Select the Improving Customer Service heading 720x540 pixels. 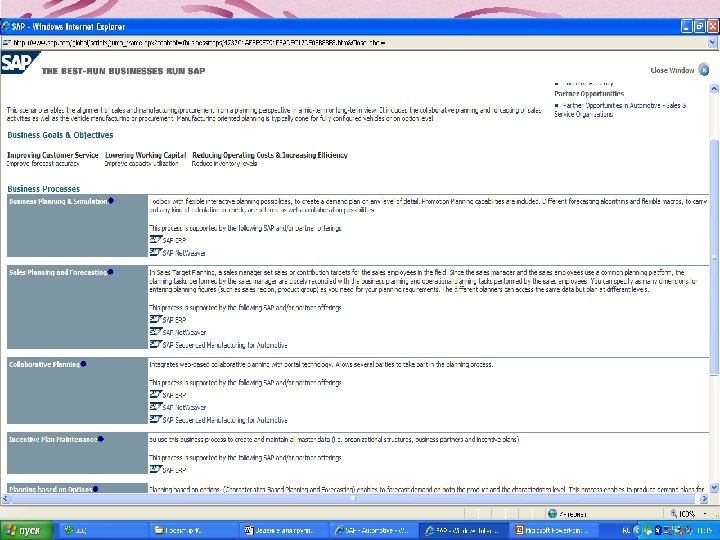pyautogui.click(x=52, y=155)
